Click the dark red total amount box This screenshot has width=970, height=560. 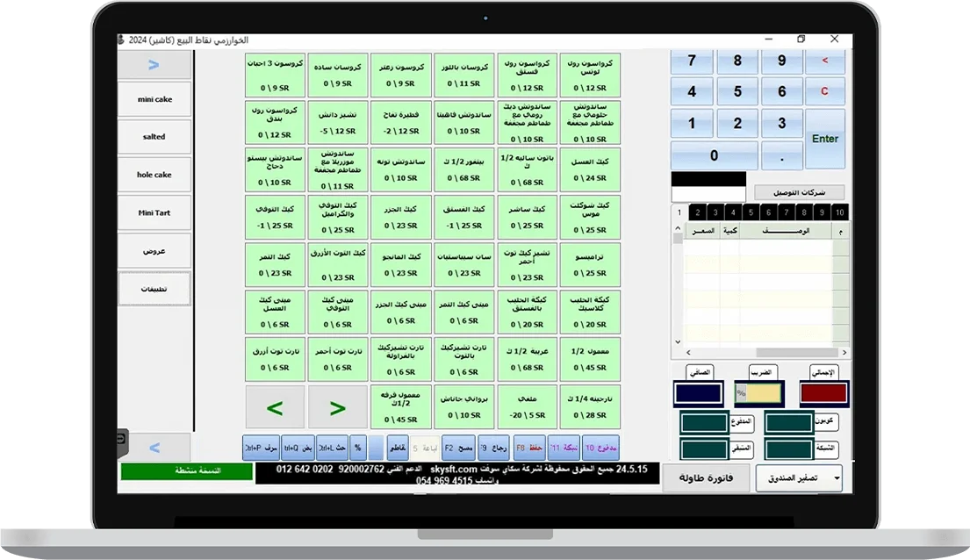click(x=823, y=393)
